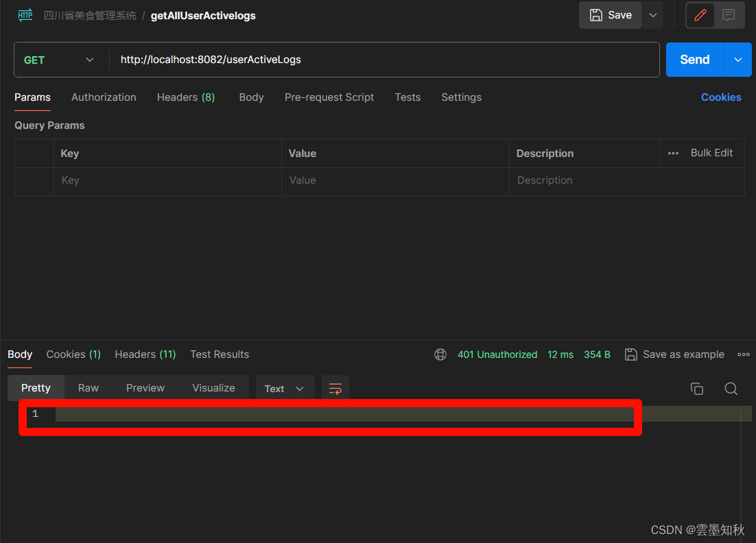Open Bulk Edit for query parameters
Screen dimensions: 756x543
pos(711,153)
